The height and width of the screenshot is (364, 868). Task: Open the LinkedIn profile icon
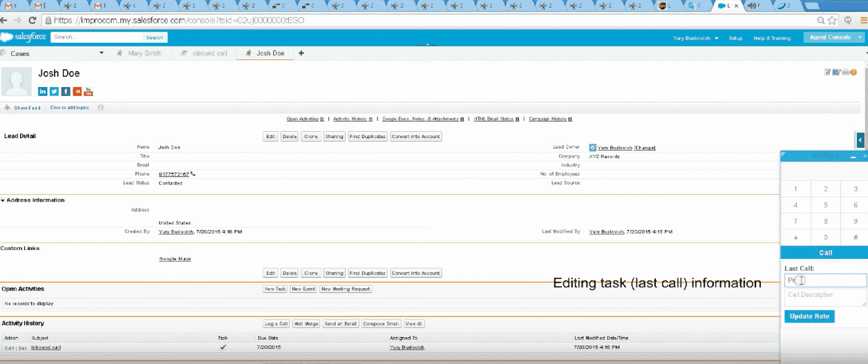point(42,91)
